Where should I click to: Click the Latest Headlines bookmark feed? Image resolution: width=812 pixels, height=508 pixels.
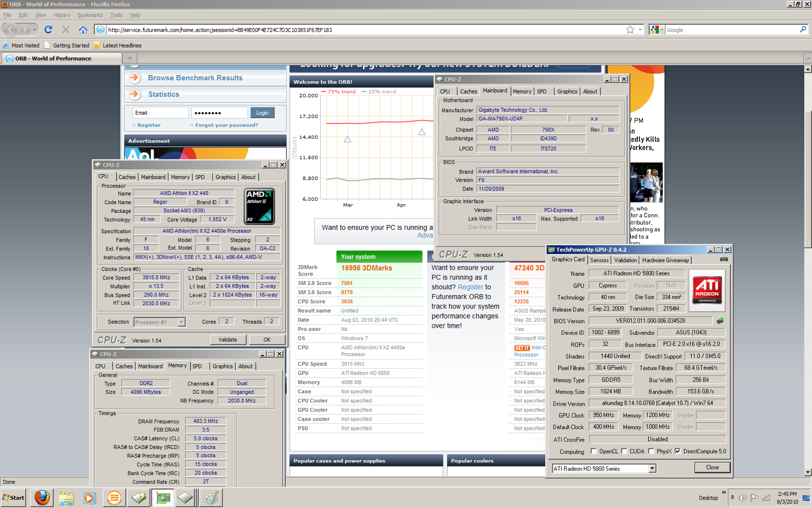[118, 45]
